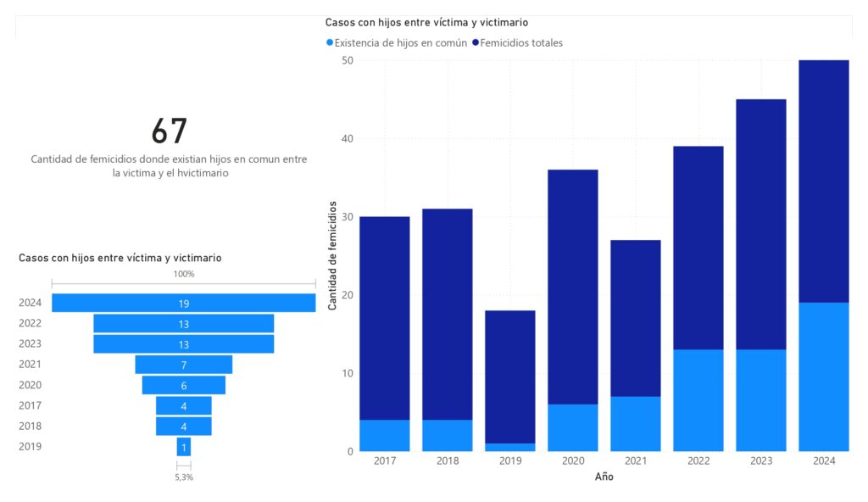Click the light blue legend marker for Existencia de hijos

point(330,43)
